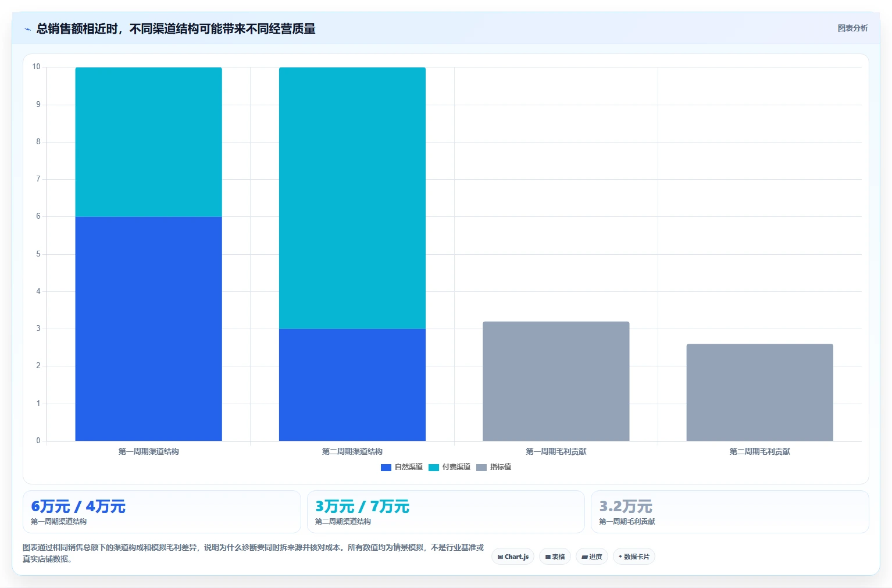Click the 第二周期渠道结构 axis label

(352, 451)
